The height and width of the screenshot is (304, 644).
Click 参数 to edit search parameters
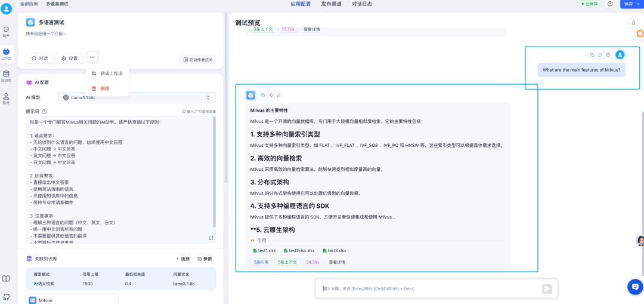coord(205,259)
